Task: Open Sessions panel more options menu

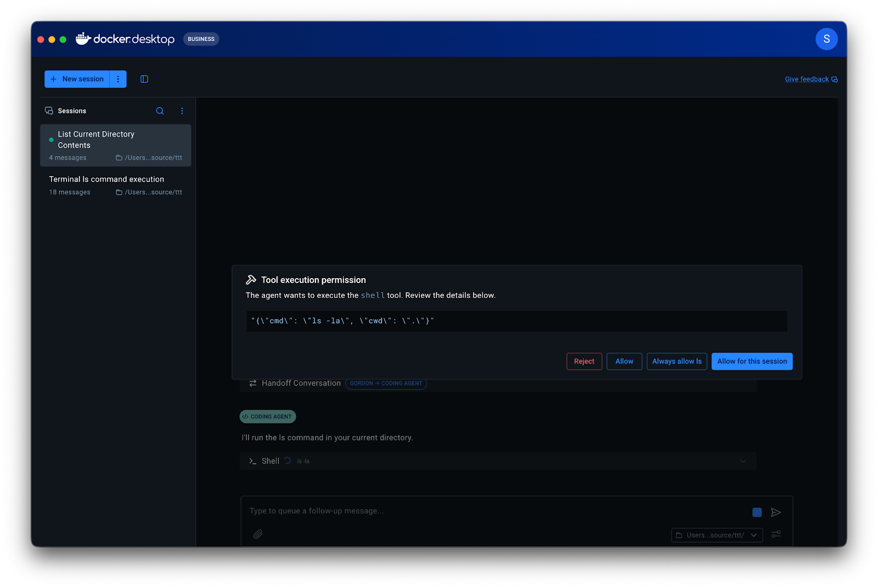Action: click(x=182, y=111)
